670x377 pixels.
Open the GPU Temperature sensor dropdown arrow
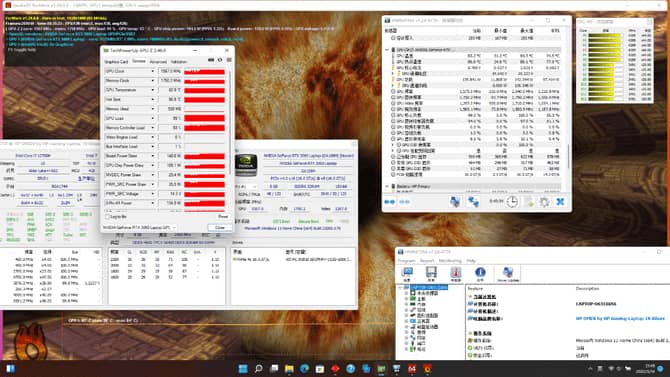point(152,90)
